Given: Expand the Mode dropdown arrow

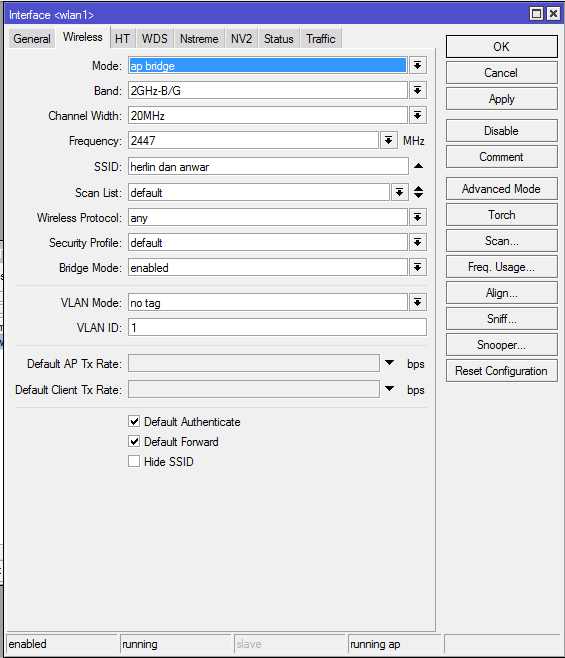Looking at the screenshot, I should click(x=418, y=65).
